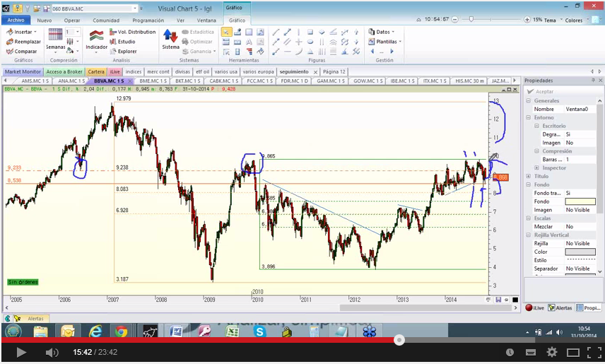The width and height of the screenshot is (605, 364).
Task: Mute the video volume
Action: (x=52, y=352)
